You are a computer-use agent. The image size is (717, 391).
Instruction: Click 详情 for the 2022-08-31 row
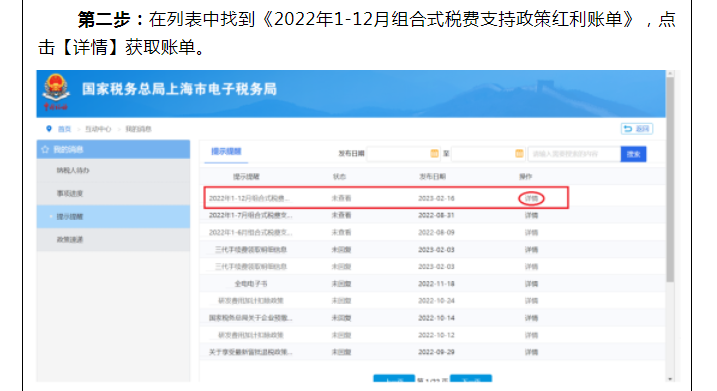pyautogui.click(x=531, y=215)
